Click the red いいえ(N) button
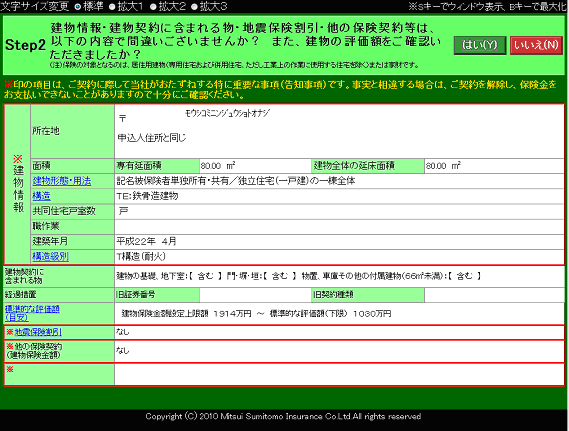The image size is (569, 431). pyautogui.click(x=536, y=45)
